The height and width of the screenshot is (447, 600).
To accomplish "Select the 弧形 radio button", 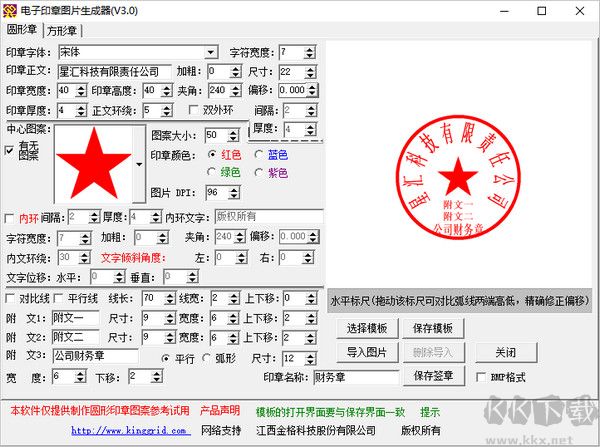I will (207, 357).
